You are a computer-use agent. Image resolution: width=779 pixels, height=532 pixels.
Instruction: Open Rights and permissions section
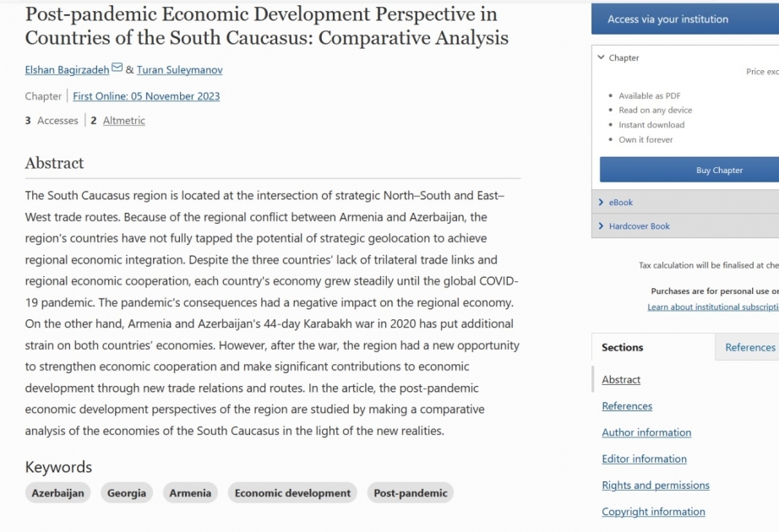pos(656,485)
